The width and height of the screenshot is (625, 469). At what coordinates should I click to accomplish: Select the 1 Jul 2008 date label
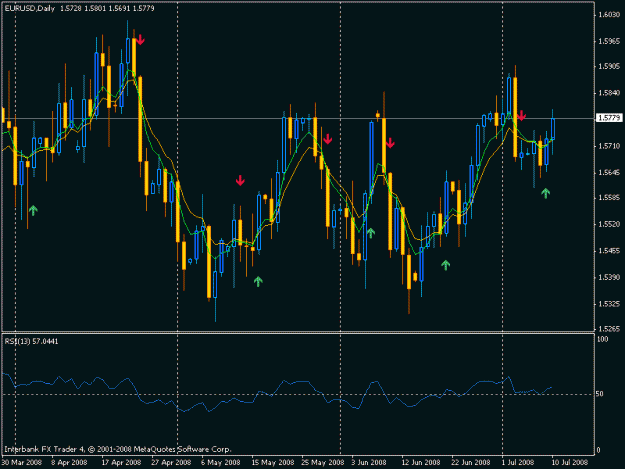coord(518,462)
